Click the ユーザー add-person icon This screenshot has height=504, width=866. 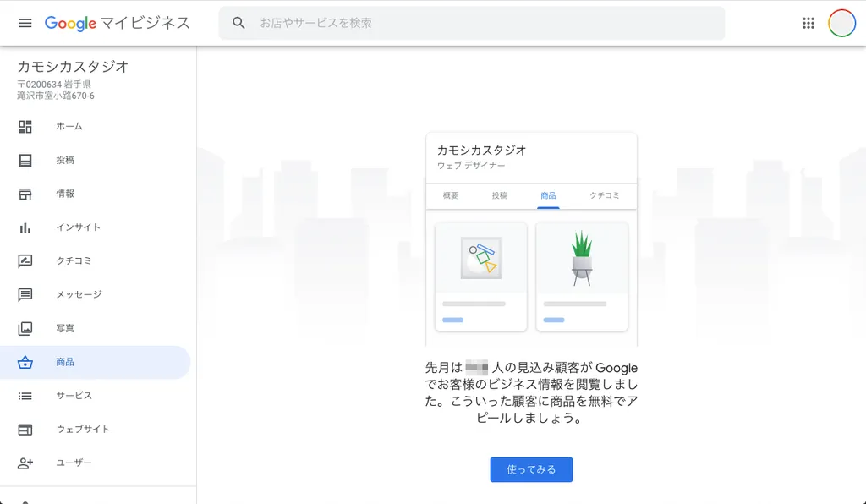(x=25, y=463)
